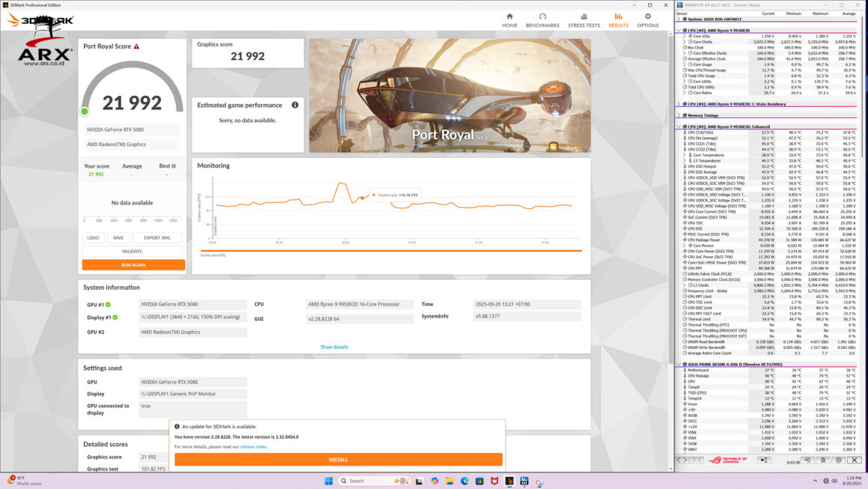Expand the Core Effective Clocks row

coord(684,53)
